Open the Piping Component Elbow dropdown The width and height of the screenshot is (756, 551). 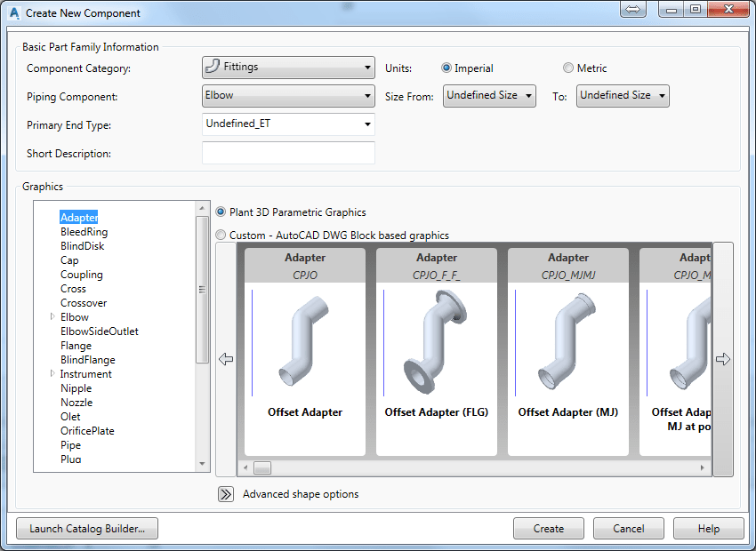[288, 96]
